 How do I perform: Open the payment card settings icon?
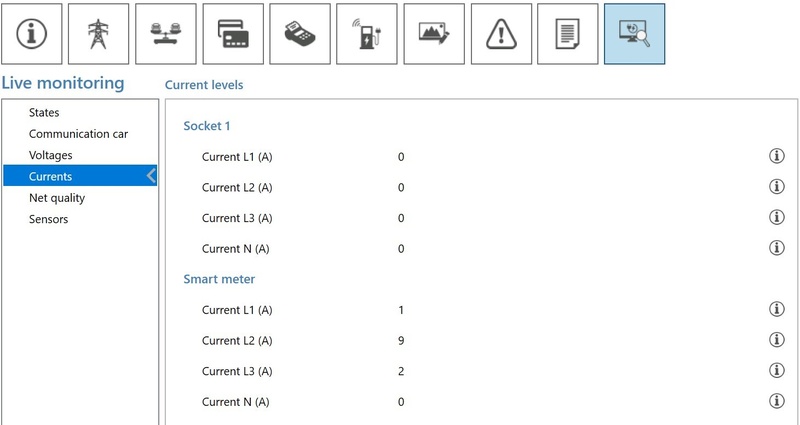pyautogui.click(x=233, y=34)
